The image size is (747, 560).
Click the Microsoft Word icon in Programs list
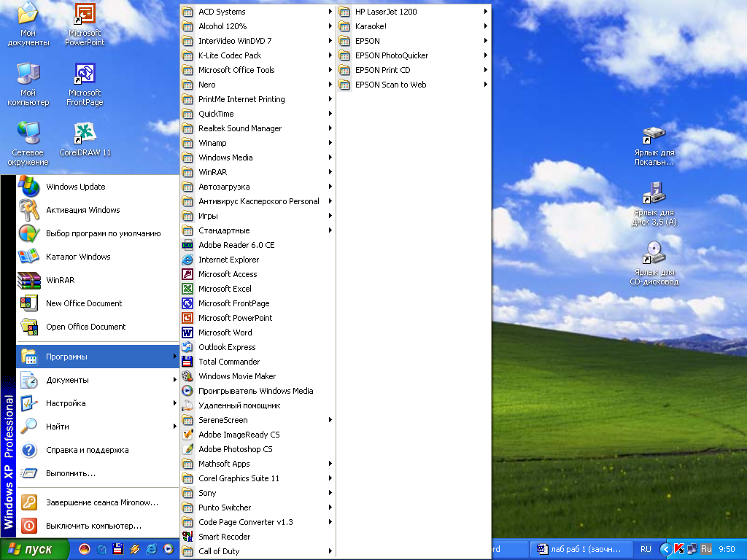point(187,332)
